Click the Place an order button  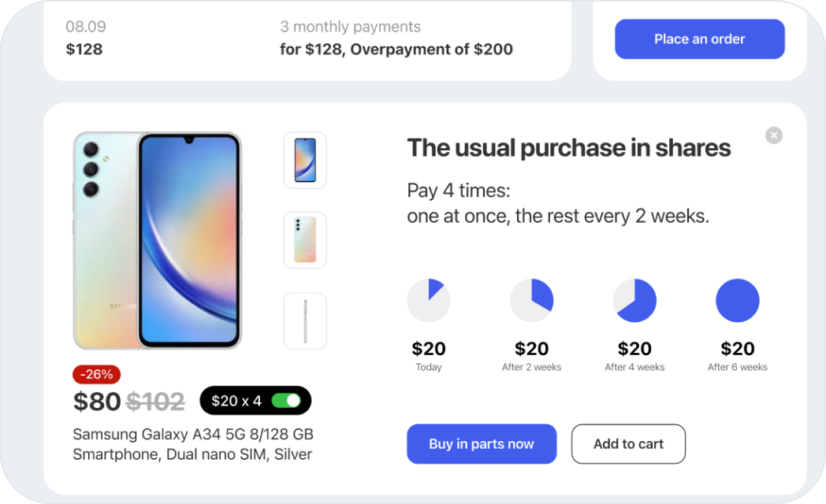coord(700,39)
